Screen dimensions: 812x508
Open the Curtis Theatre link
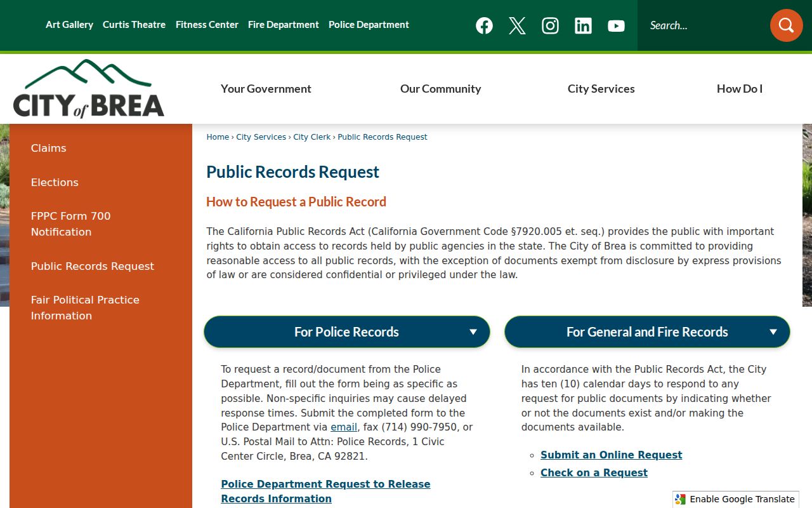point(134,25)
